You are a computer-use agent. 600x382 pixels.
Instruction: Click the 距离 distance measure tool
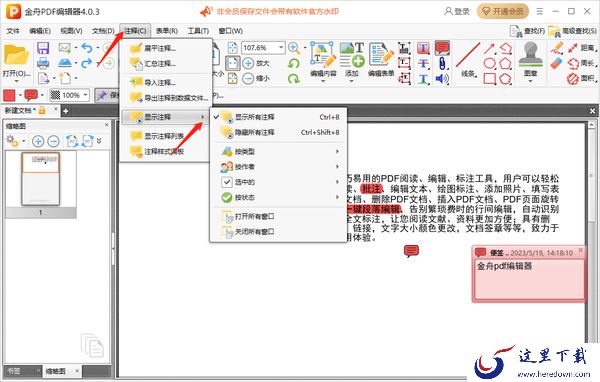tap(581, 48)
